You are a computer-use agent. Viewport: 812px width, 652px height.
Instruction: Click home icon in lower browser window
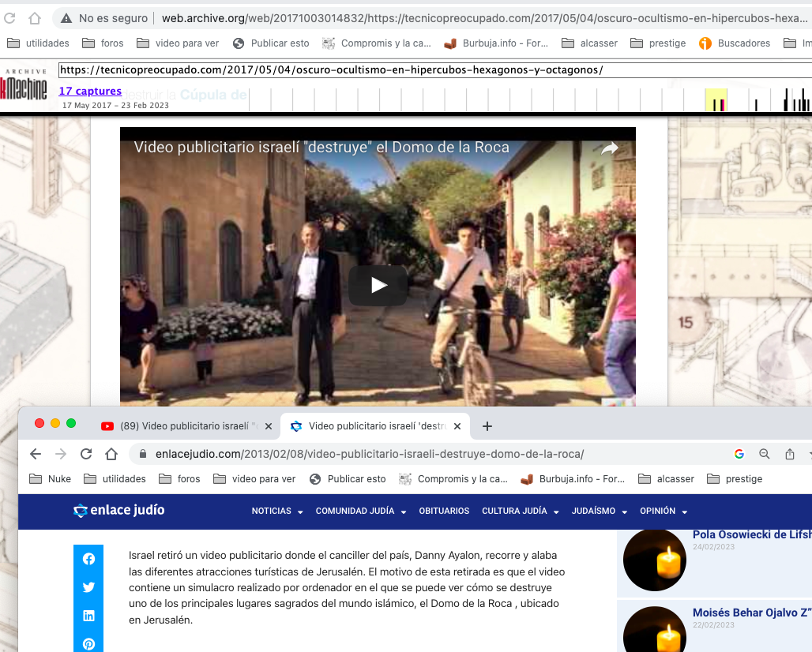111,454
